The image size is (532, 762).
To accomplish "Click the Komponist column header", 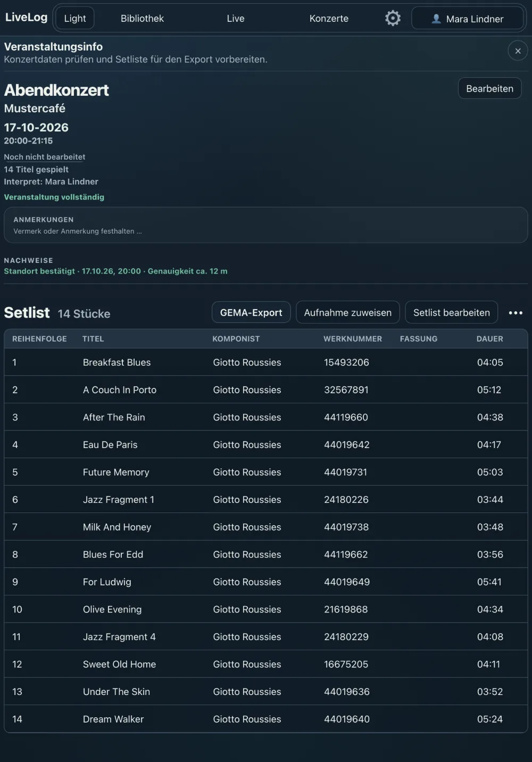I will pos(236,339).
